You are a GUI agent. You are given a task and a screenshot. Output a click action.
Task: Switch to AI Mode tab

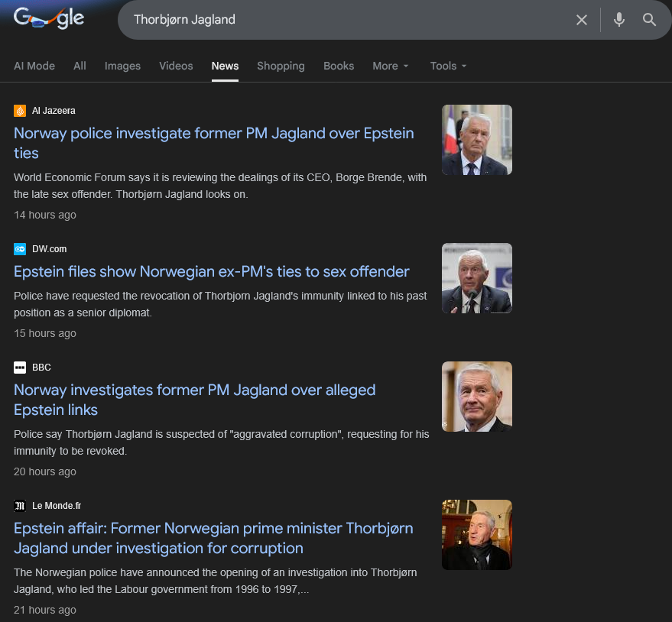(34, 66)
